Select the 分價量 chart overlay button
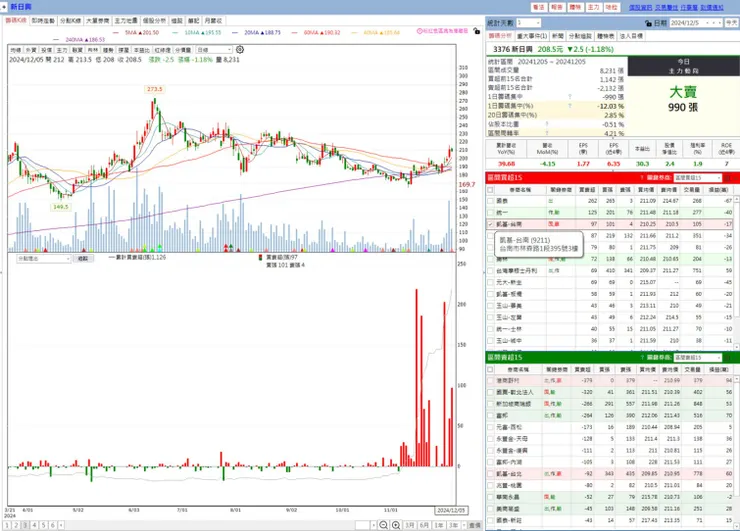The height and width of the screenshot is (531, 740). click(183, 50)
